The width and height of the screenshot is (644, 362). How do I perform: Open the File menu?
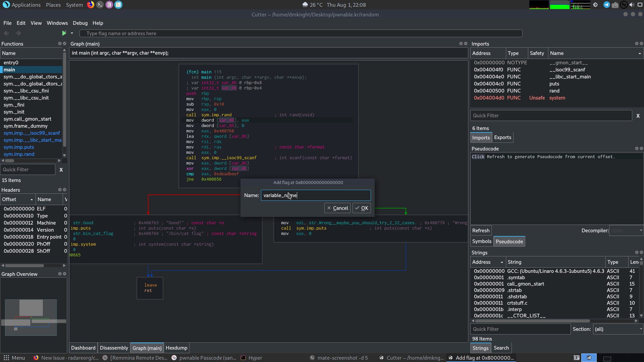point(7,23)
